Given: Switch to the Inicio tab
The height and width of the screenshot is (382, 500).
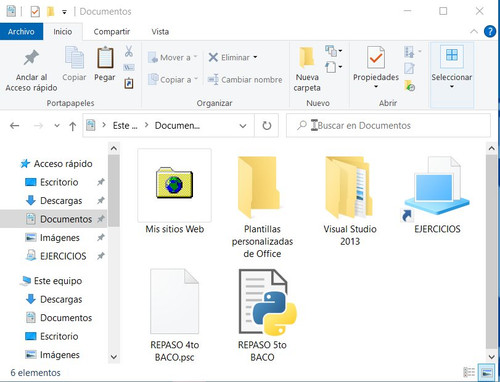Looking at the screenshot, I should (x=63, y=32).
